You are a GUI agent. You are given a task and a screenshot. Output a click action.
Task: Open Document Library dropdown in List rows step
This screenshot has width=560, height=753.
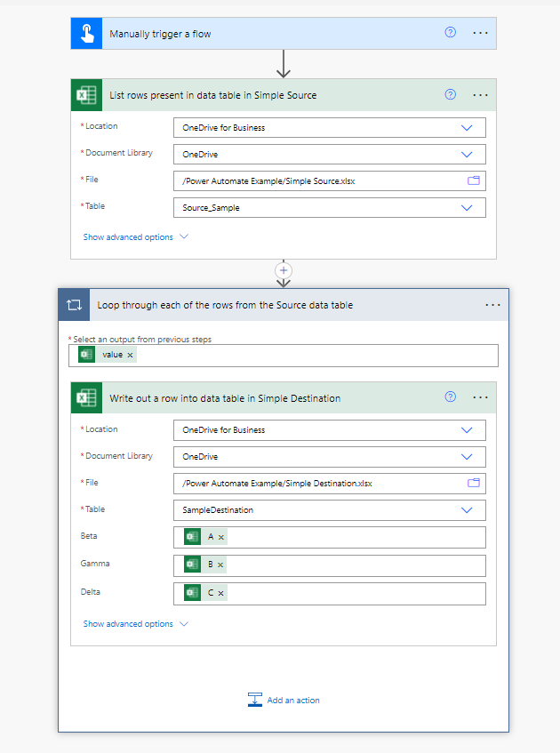(467, 155)
